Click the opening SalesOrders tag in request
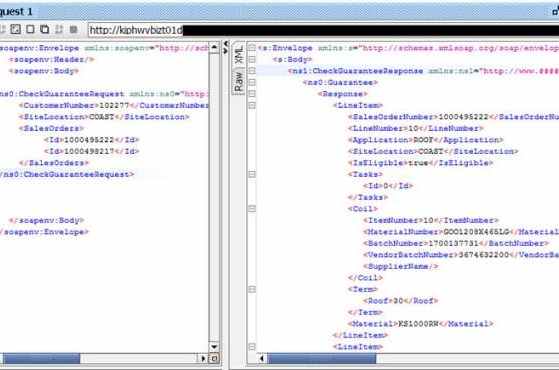Viewport: 559px width, 370px height. (51, 128)
